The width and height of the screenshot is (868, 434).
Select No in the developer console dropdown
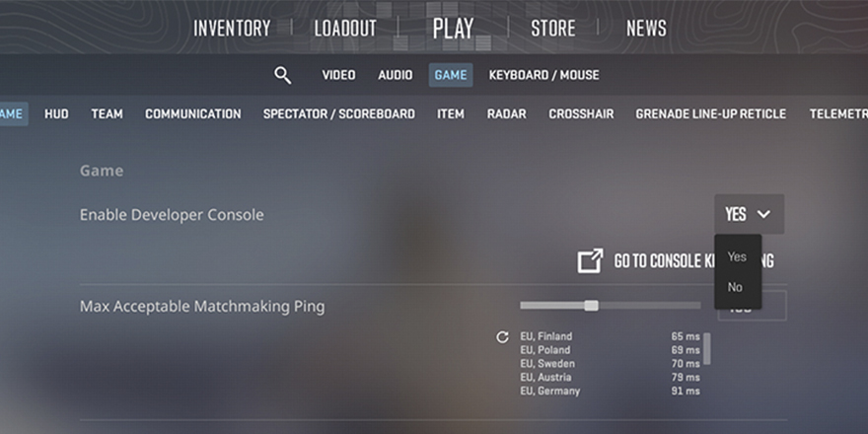[x=735, y=287]
